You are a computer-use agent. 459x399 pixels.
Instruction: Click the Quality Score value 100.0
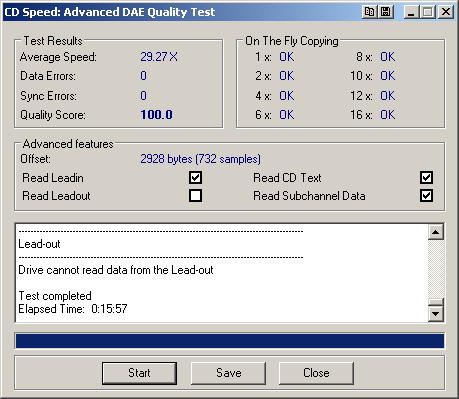tap(156, 115)
